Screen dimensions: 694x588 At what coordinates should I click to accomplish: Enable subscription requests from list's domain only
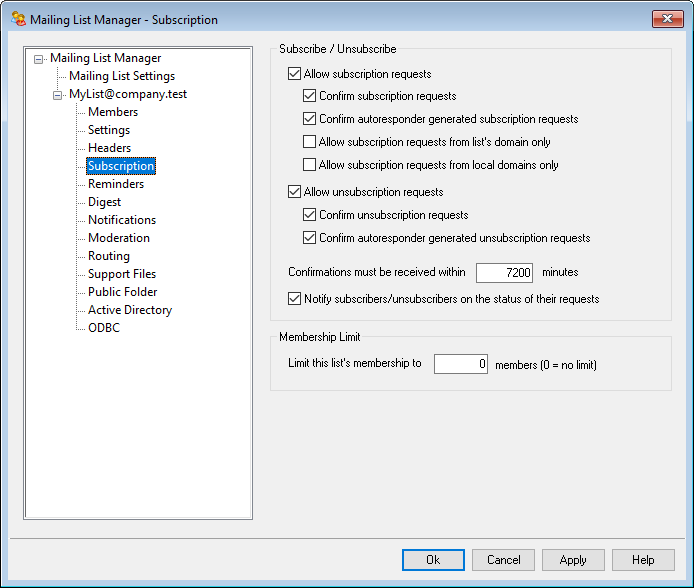(x=310, y=142)
